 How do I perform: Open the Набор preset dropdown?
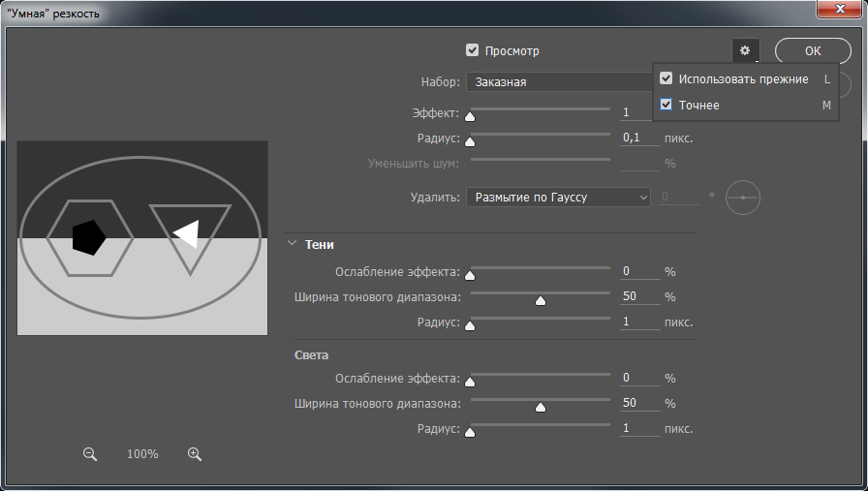(x=559, y=82)
